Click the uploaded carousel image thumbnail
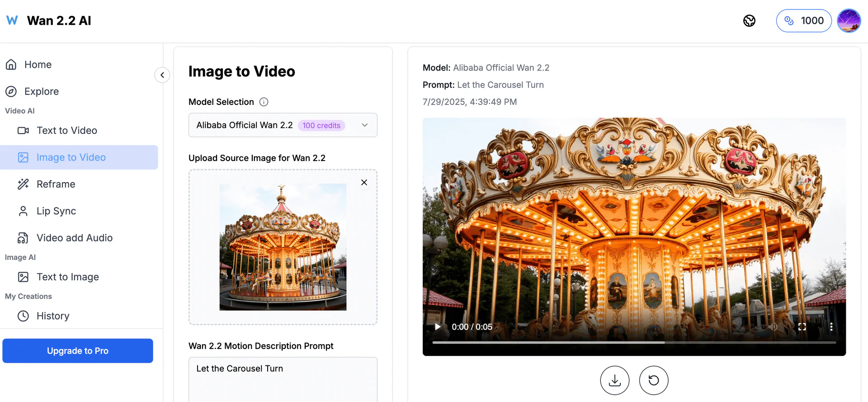This screenshot has width=868, height=402. [x=283, y=247]
